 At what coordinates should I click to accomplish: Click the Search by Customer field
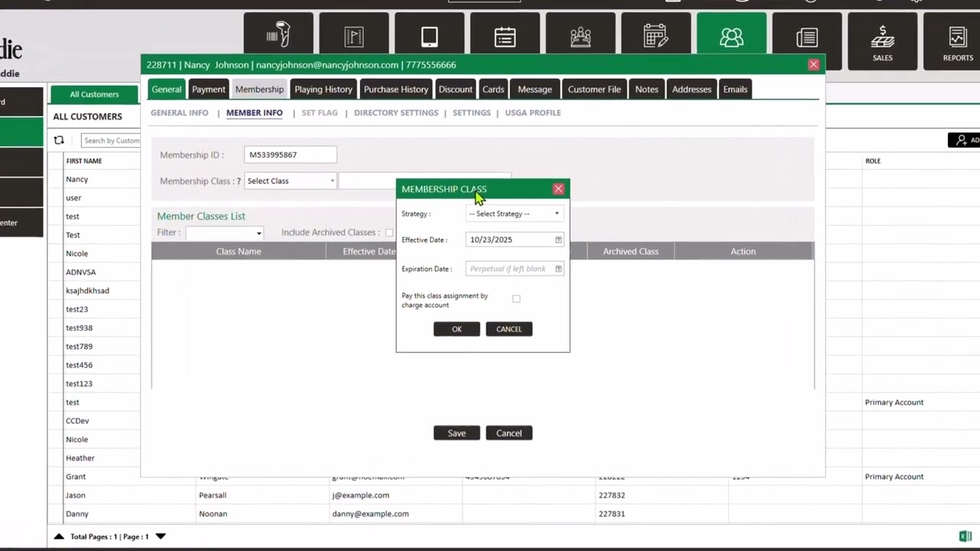[111, 140]
